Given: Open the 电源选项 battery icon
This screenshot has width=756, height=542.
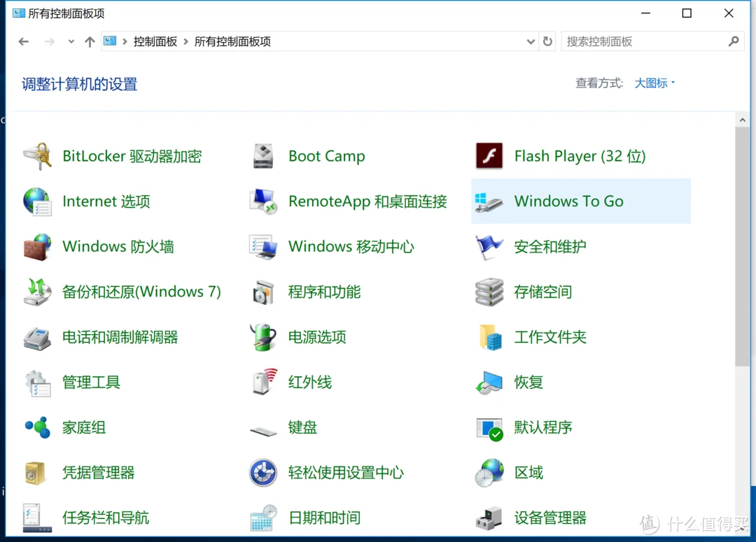Looking at the screenshot, I should (263, 337).
